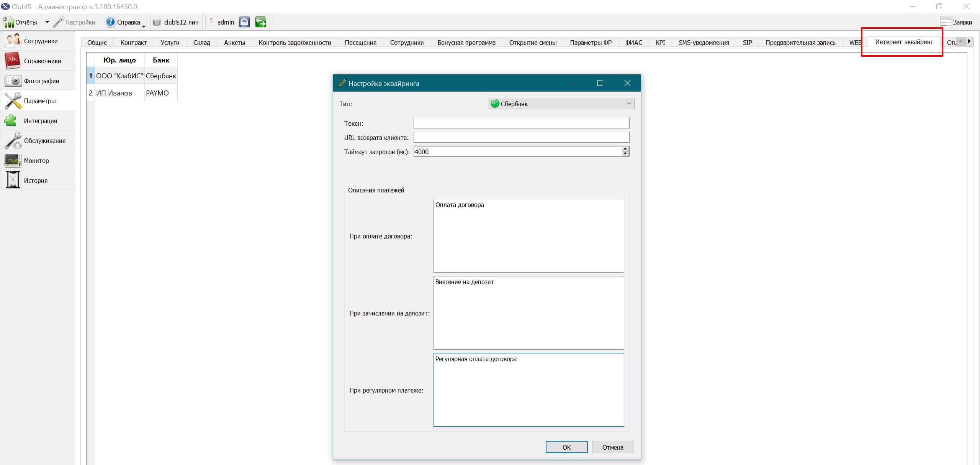Select the ИП Иванов PAYMO row
The width and height of the screenshot is (980, 465).
coord(132,93)
